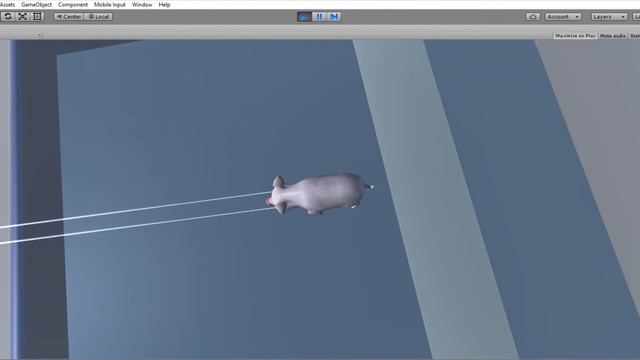Open the Account dropdown

(x=563, y=17)
